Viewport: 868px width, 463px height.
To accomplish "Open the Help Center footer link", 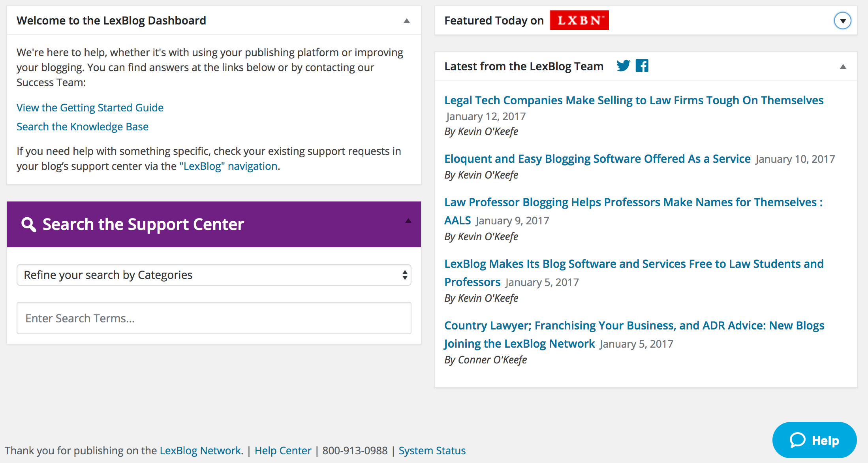I will [283, 450].
